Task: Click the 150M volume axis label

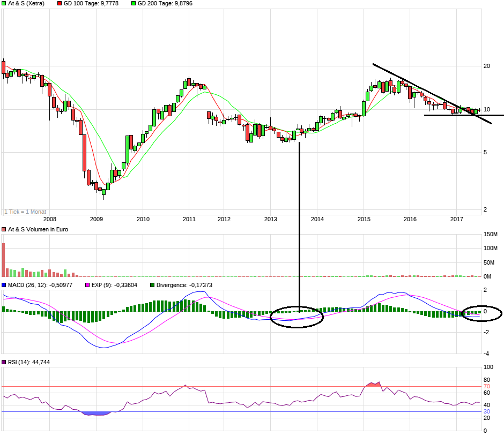Action: pos(491,235)
